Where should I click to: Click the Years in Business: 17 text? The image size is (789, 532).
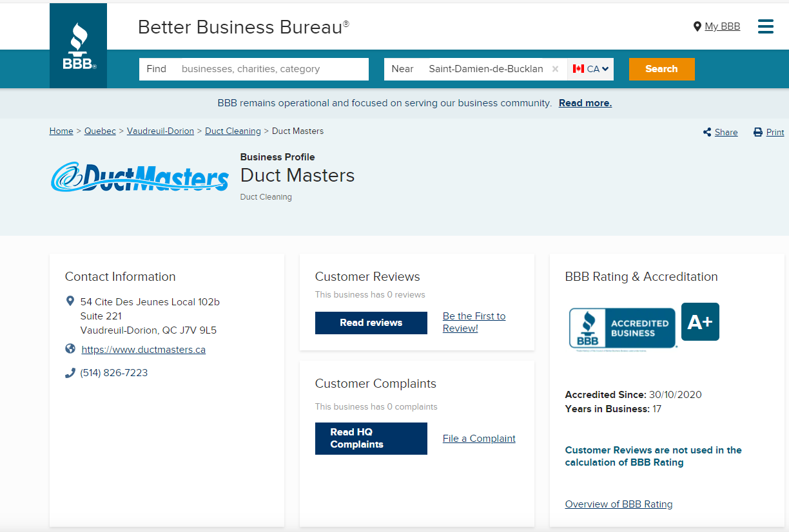[613, 409]
